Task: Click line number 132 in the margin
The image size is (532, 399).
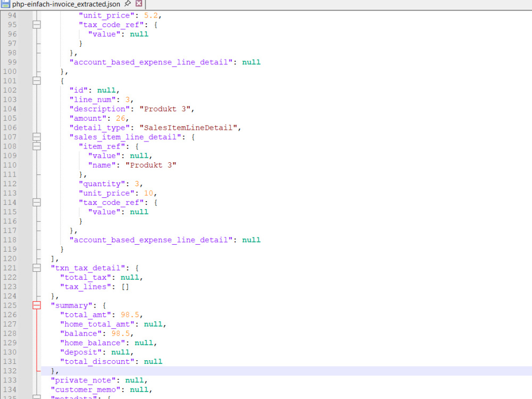Action: coord(10,371)
